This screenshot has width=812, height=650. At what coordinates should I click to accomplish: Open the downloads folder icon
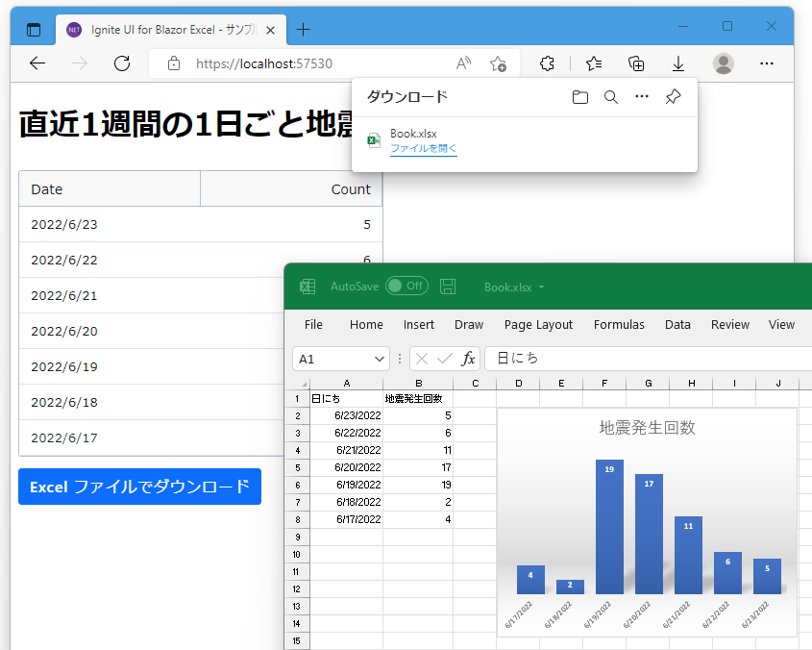pos(580,96)
